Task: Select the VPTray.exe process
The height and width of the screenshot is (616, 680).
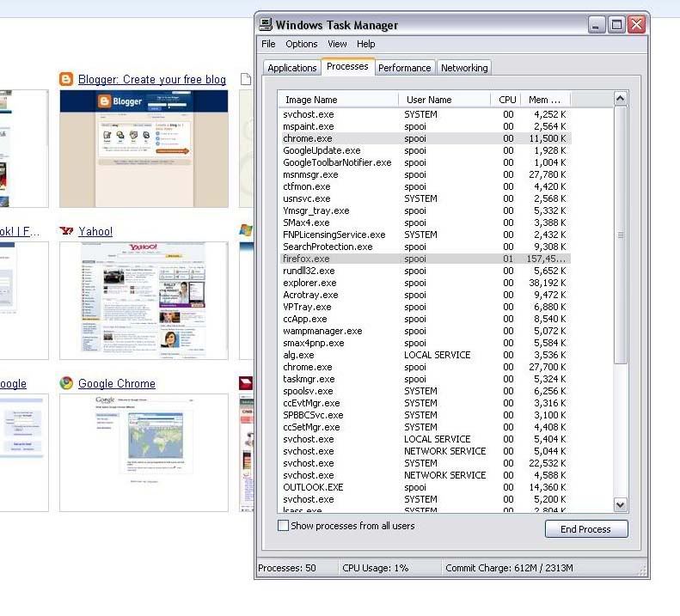Action: click(x=425, y=307)
